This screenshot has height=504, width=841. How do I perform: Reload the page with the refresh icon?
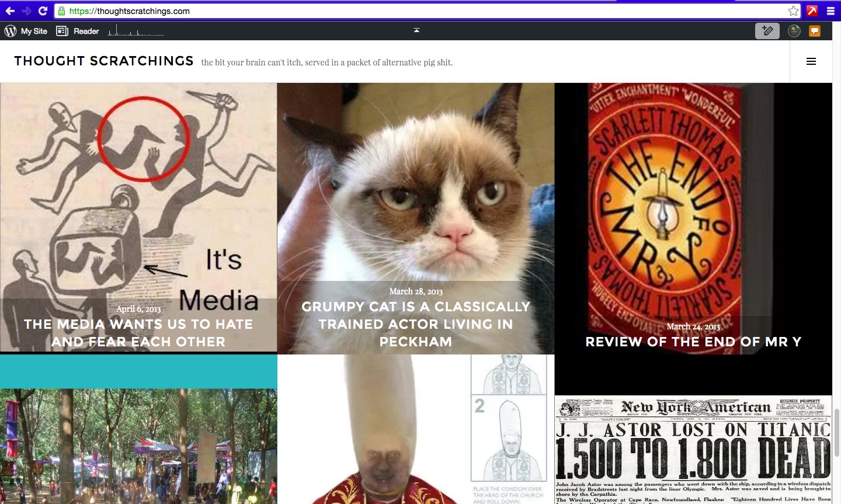click(x=43, y=11)
